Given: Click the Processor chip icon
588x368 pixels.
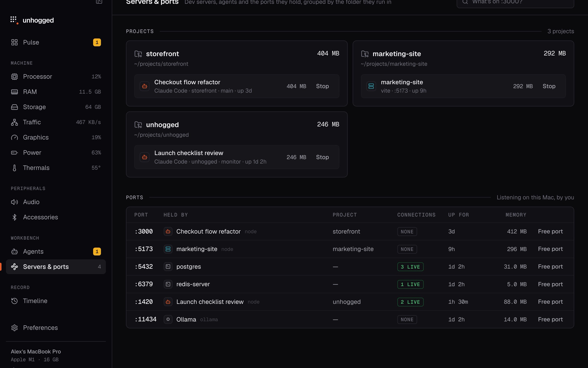Looking at the screenshot, I should coord(14,77).
